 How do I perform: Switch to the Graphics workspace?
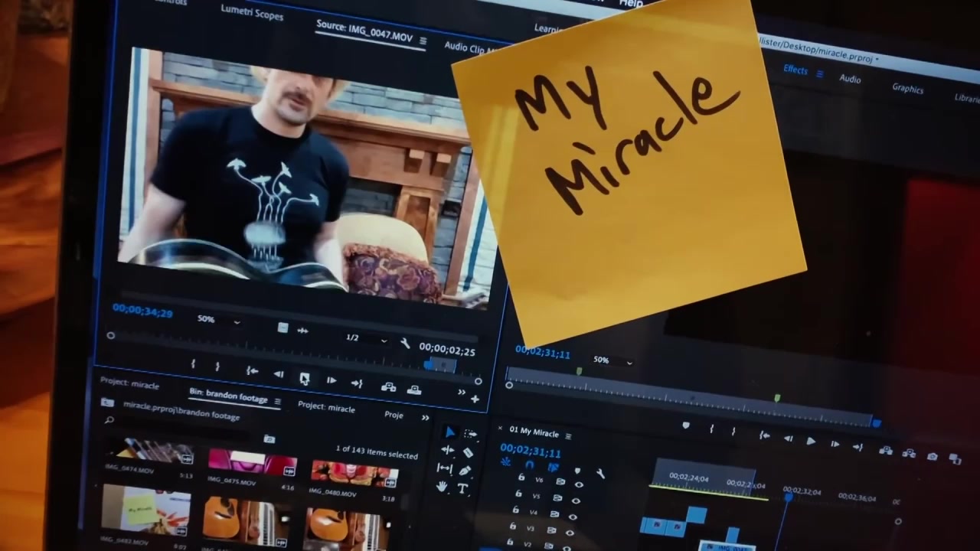pos(907,89)
